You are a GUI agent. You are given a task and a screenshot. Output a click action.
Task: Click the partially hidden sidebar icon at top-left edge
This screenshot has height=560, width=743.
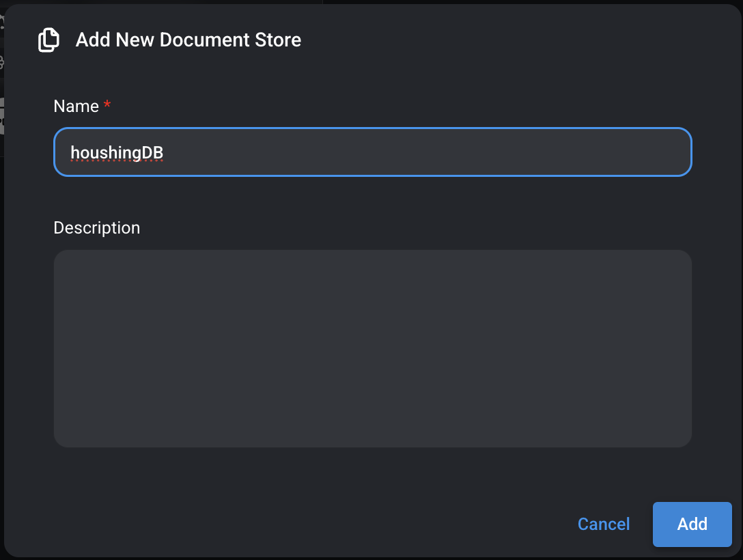2,20
